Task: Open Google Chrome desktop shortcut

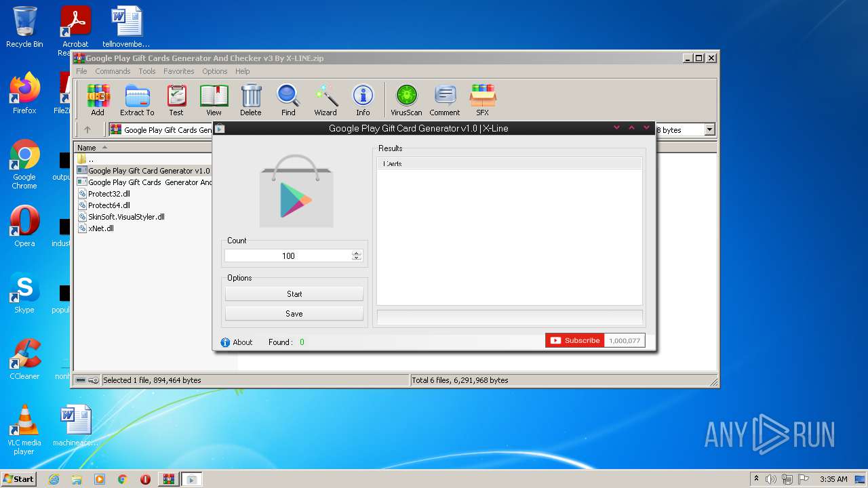Action: pyautogui.click(x=24, y=164)
